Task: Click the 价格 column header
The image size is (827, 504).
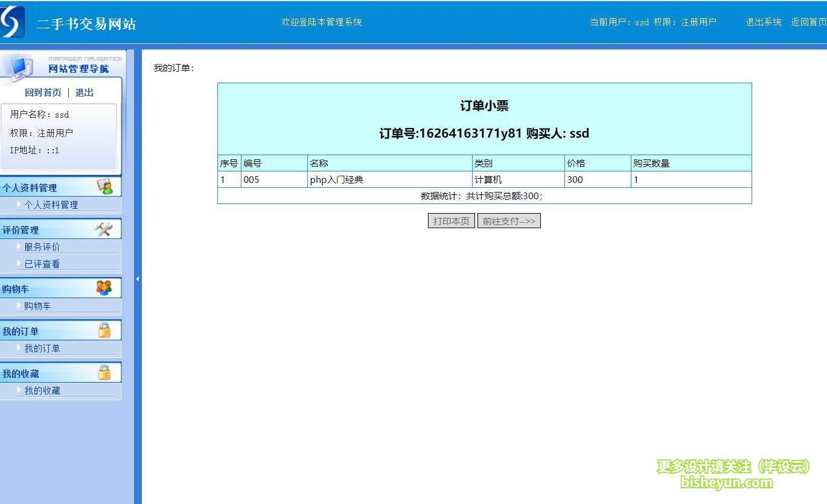Action: coord(598,163)
